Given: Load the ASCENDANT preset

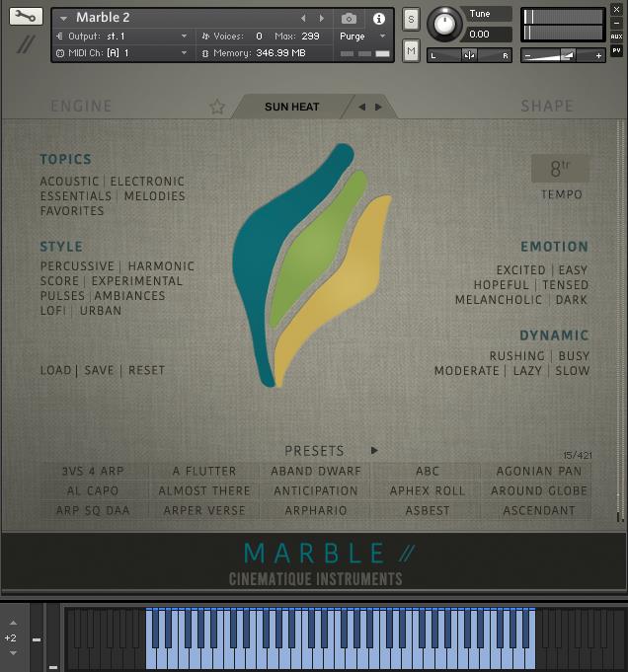Looking at the screenshot, I should [539, 510].
